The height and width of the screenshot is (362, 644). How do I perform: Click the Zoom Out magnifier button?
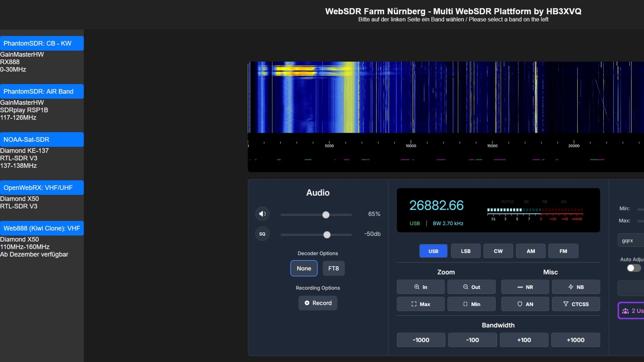(x=471, y=287)
